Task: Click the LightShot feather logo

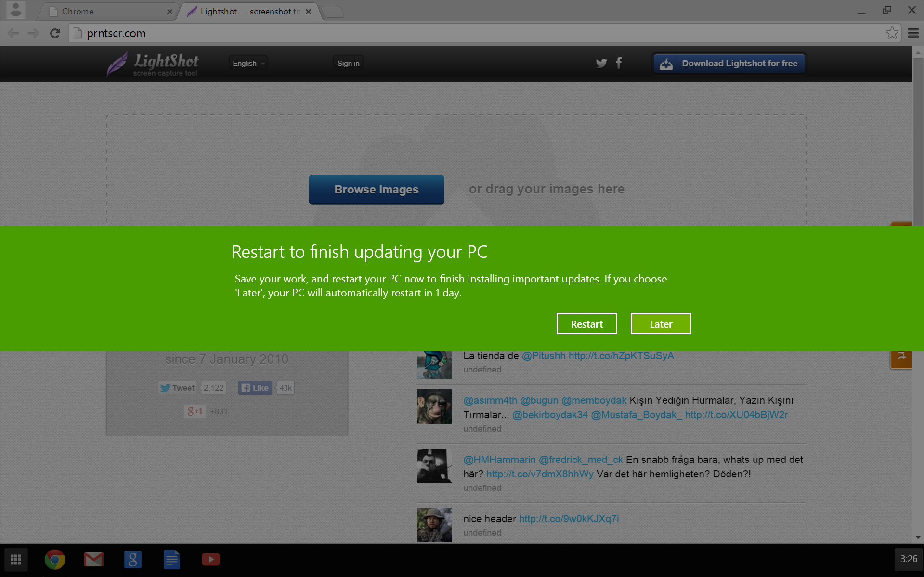Action: point(153,64)
